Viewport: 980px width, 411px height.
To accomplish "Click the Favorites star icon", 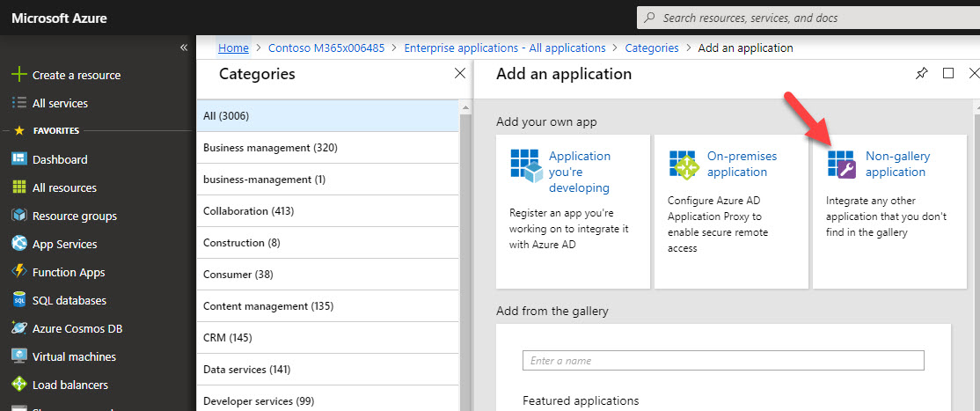I will click(x=19, y=131).
